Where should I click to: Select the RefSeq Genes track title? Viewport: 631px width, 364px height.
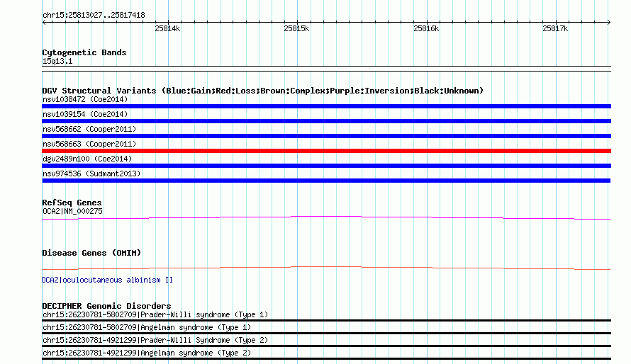click(x=72, y=203)
